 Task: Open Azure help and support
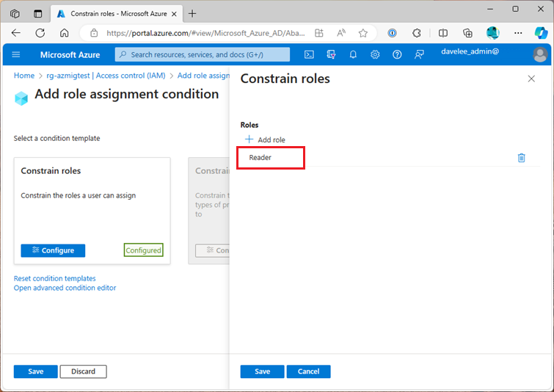(x=397, y=54)
